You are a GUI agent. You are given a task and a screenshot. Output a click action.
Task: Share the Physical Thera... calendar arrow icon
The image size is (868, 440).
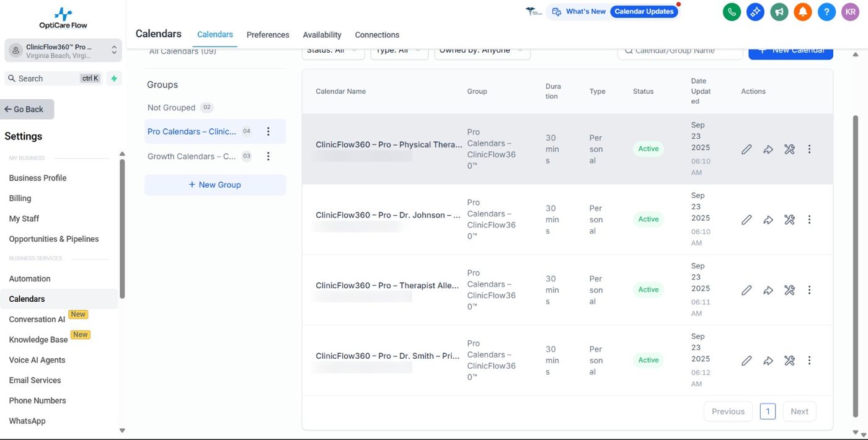tap(768, 149)
